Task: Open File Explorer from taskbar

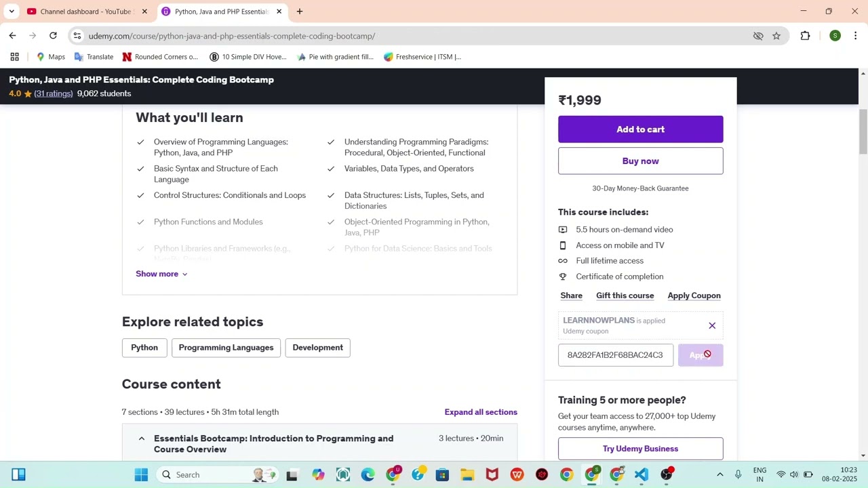Action: pyautogui.click(x=467, y=474)
